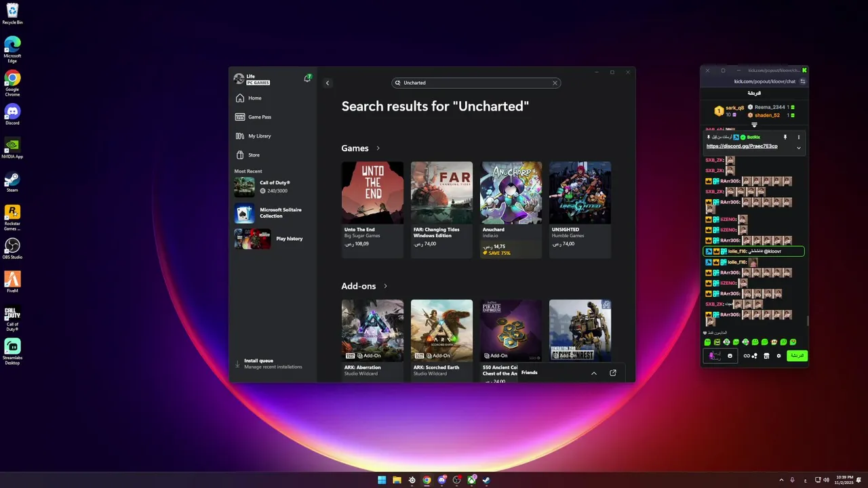Open the UNSIGHTED game card
This screenshot has width=868, height=488.
pyautogui.click(x=580, y=209)
